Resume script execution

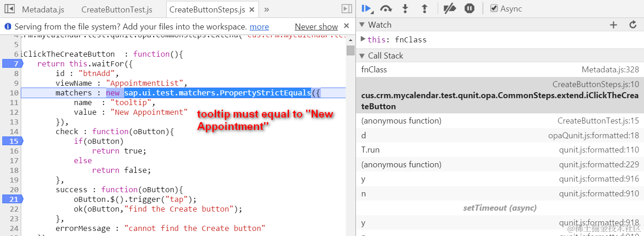367,8
